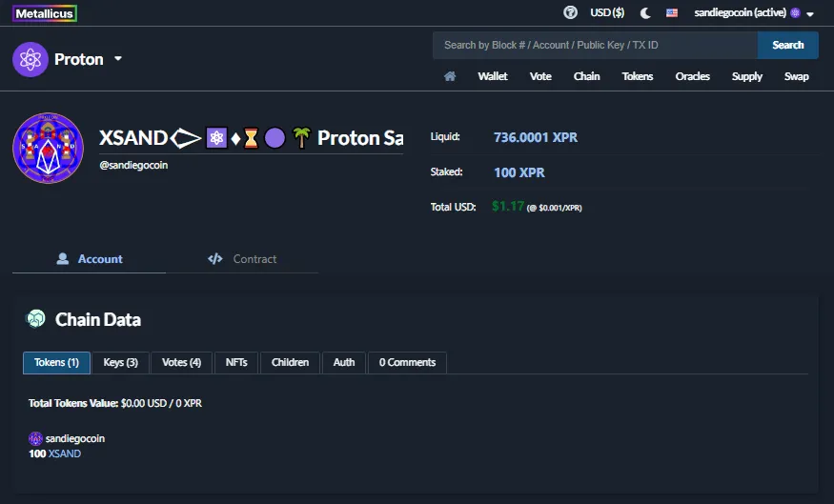The height and width of the screenshot is (504, 834).
Task: Click the small atom icon beside sandiegocoin (active)
Action: coord(795,12)
